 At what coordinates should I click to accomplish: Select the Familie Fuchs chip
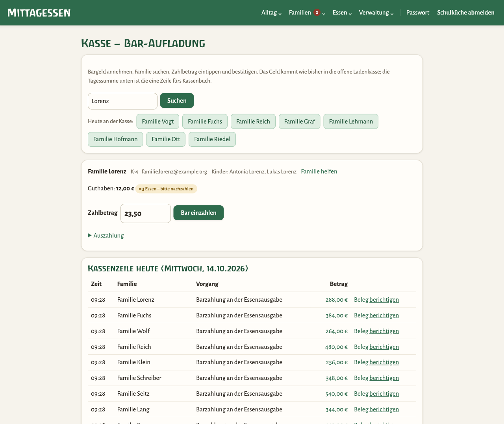[205, 122]
